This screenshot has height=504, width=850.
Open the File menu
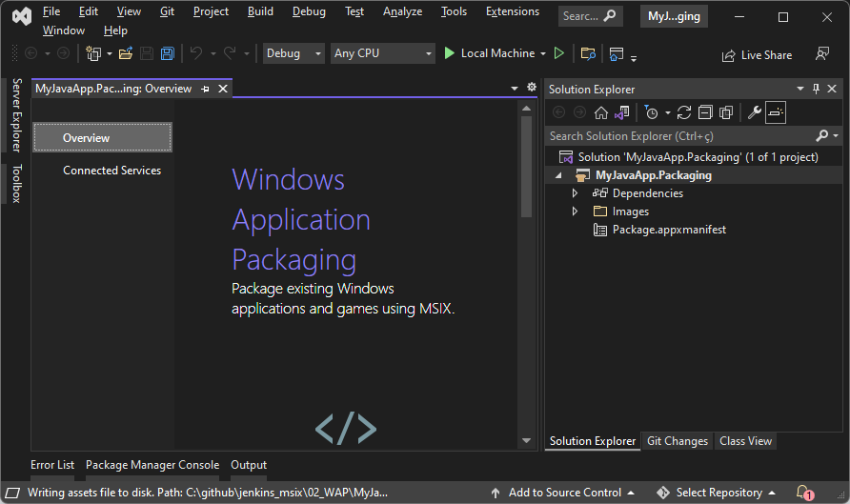click(x=51, y=11)
